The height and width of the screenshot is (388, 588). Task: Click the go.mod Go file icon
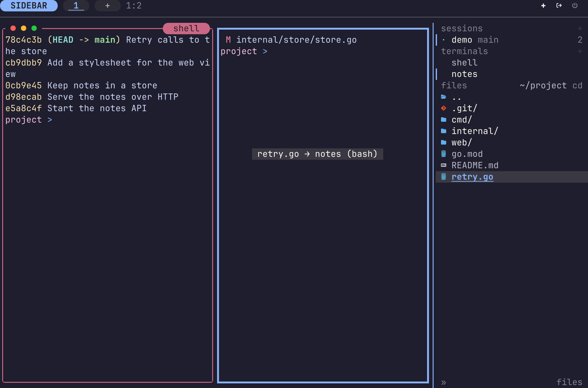[x=443, y=154]
